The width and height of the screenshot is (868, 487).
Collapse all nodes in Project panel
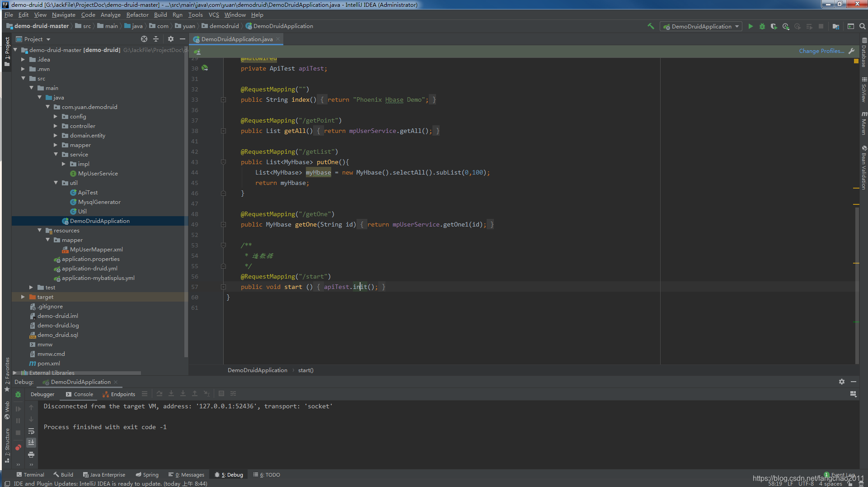(156, 39)
